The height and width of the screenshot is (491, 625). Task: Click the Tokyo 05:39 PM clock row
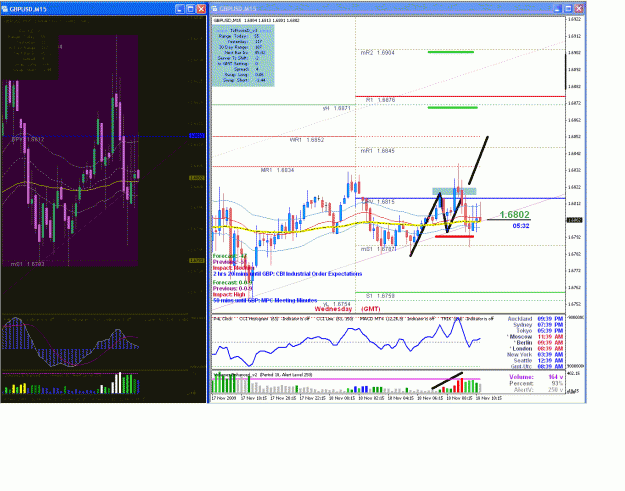tap(540, 331)
